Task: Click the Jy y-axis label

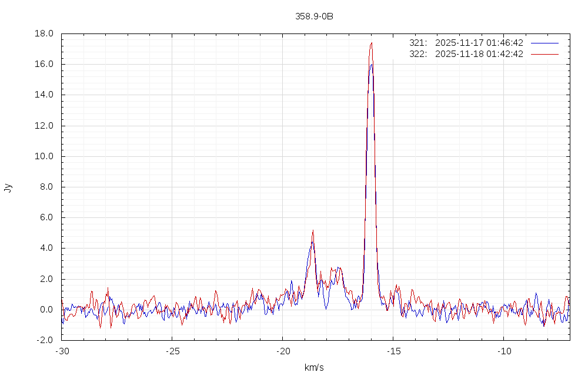Action: tap(8, 187)
